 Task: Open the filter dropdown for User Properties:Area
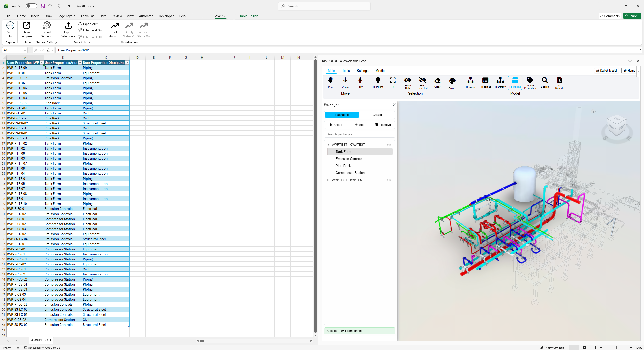click(x=80, y=63)
